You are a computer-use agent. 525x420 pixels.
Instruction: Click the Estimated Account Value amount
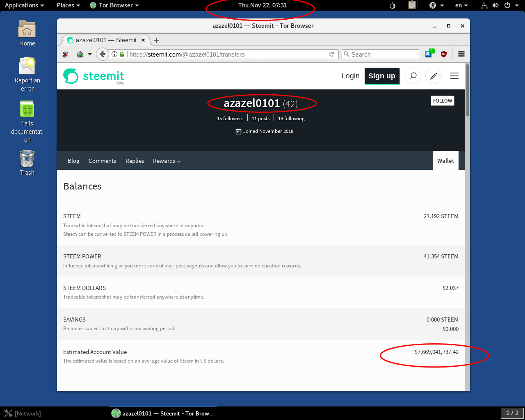tap(436, 352)
